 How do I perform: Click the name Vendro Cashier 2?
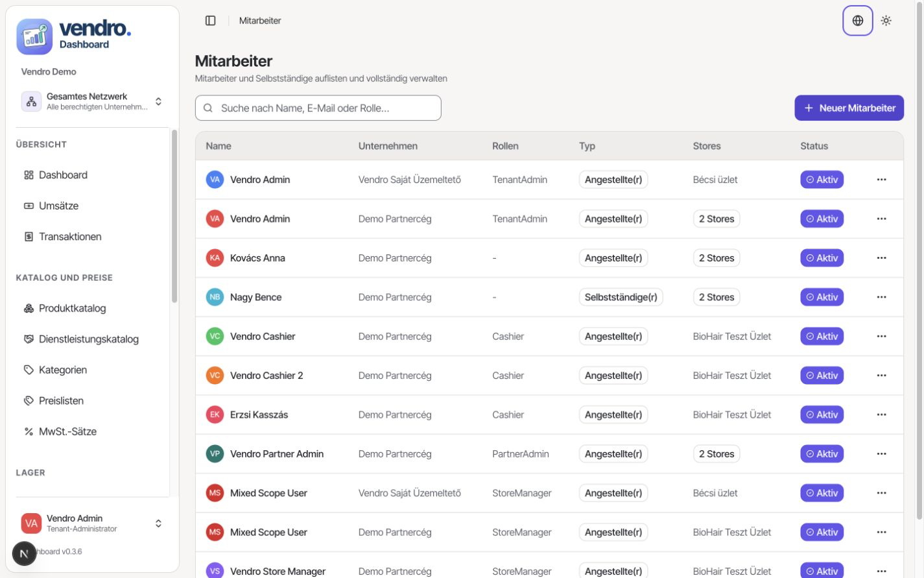coord(267,376)
